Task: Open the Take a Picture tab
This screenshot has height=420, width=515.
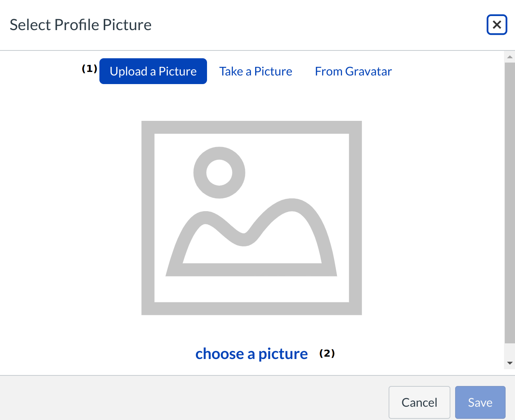Action: pos(256,71)
